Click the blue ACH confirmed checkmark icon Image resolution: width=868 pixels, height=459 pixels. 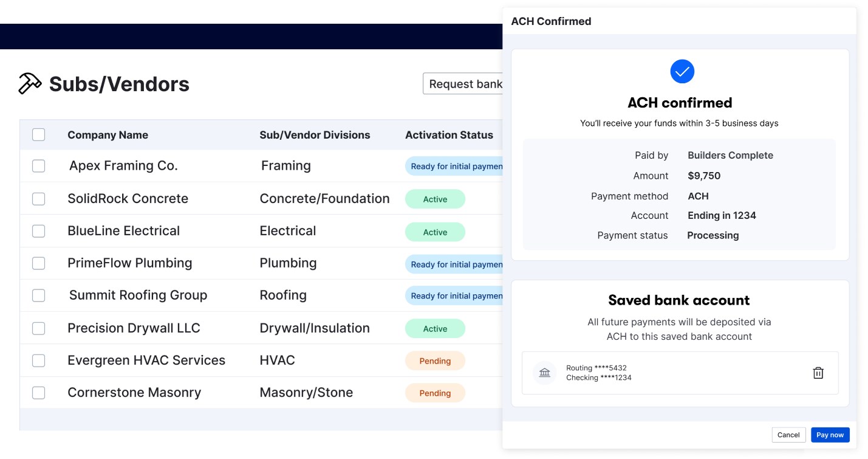pos(682,72)
